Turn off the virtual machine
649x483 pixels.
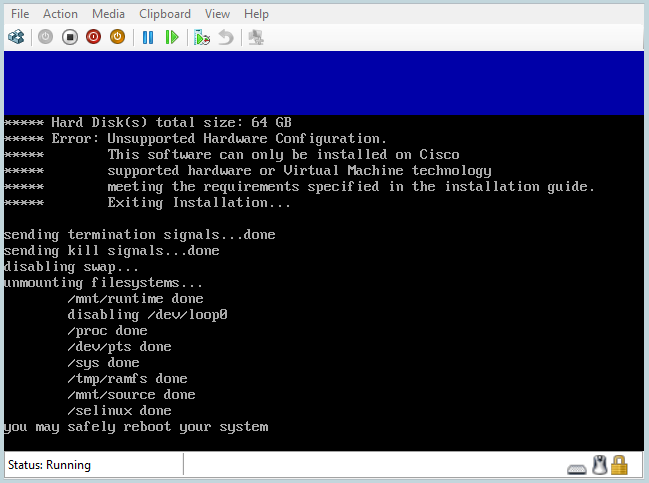[70, 37]
